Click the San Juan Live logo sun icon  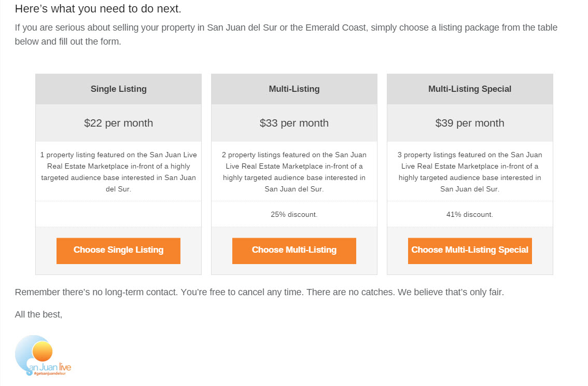coord(42,351)
